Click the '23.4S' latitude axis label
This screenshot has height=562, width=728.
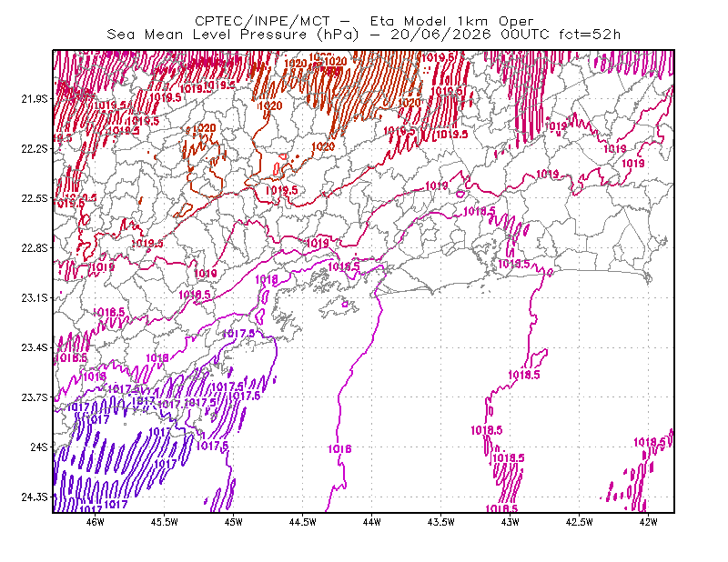point(35,347)
